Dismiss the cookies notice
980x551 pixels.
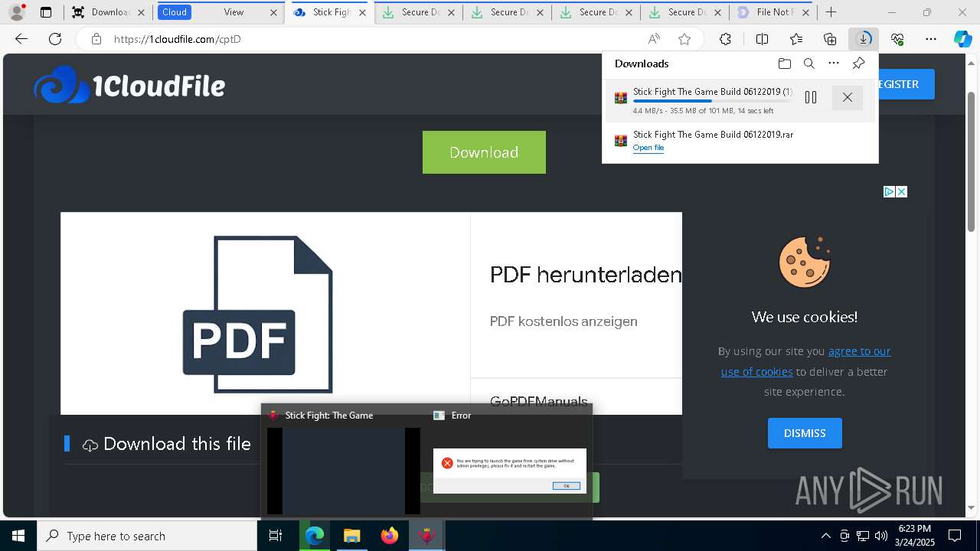805,433
